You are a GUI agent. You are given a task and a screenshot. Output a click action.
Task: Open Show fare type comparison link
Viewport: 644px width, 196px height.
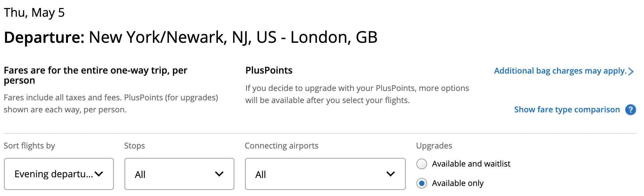click(x=567, y=110)
